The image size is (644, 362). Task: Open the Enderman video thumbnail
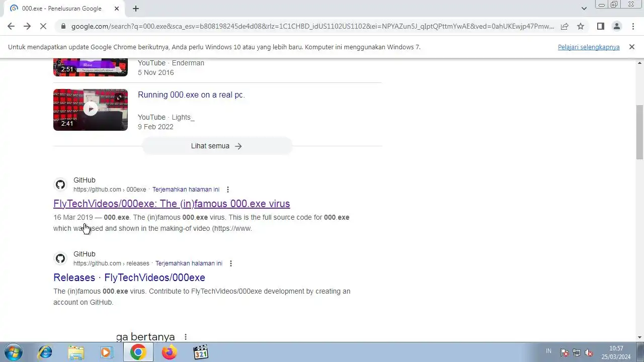click(91, 67)
